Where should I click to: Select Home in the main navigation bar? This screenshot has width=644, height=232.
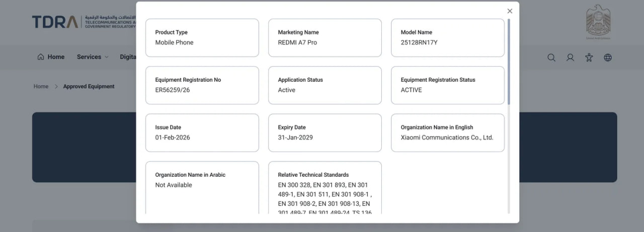coord(51,57)
